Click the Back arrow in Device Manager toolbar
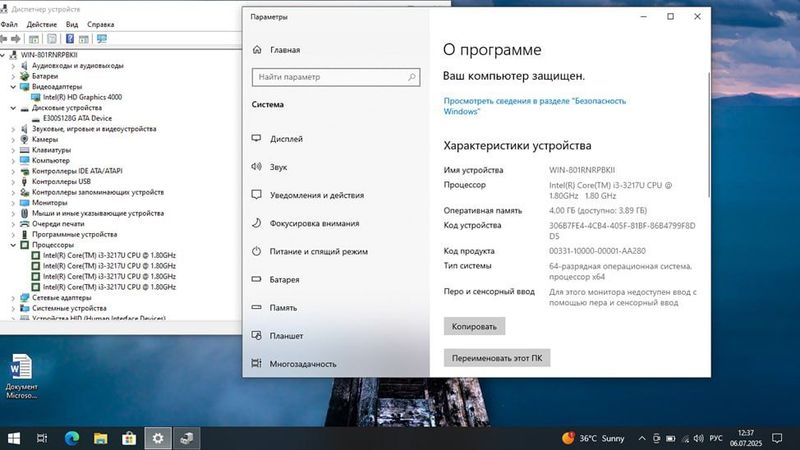The image size is (800, 450). click(x=4, y=39)
